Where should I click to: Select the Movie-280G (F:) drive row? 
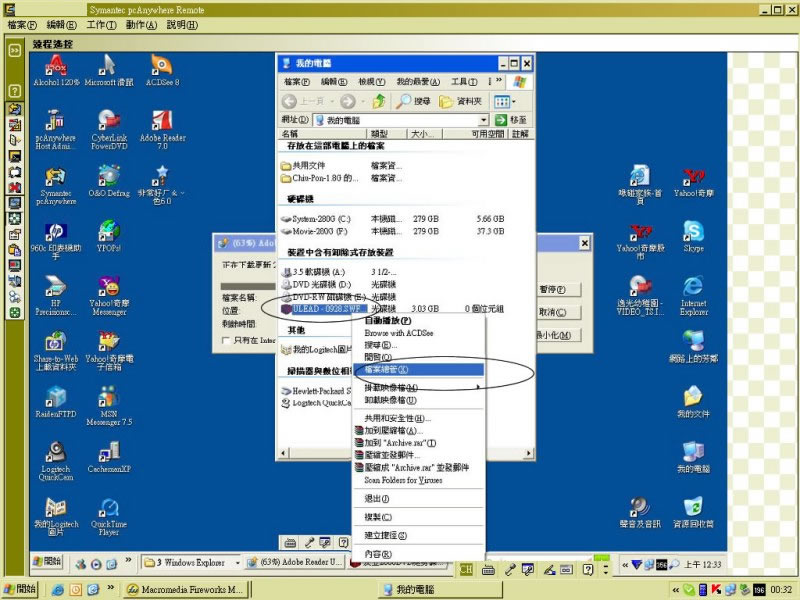[x=393, y=231]
